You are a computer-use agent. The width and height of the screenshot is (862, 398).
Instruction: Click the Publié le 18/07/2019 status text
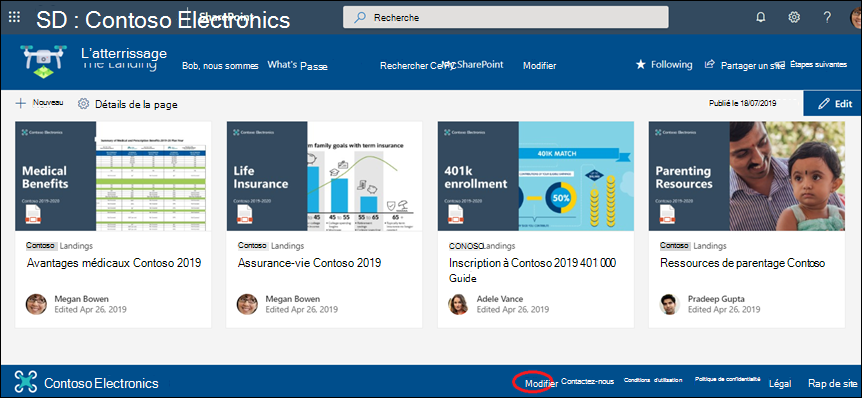[x=743, y=103]
